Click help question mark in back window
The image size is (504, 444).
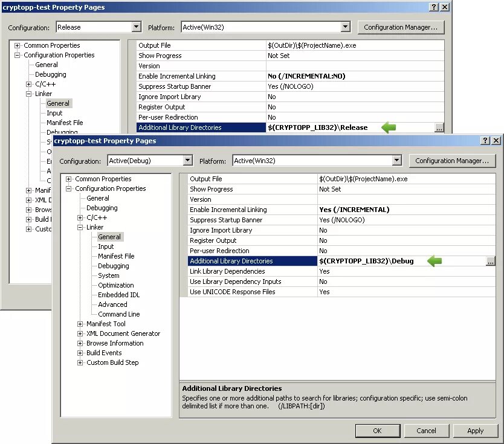pyautogui.click(x=434, y=7)
